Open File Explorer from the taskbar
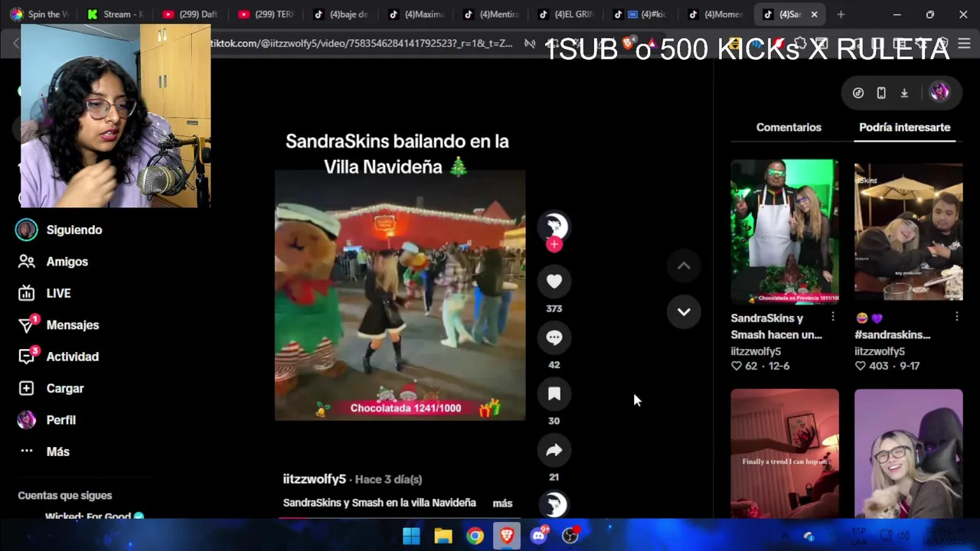 [x=443, y=536]
